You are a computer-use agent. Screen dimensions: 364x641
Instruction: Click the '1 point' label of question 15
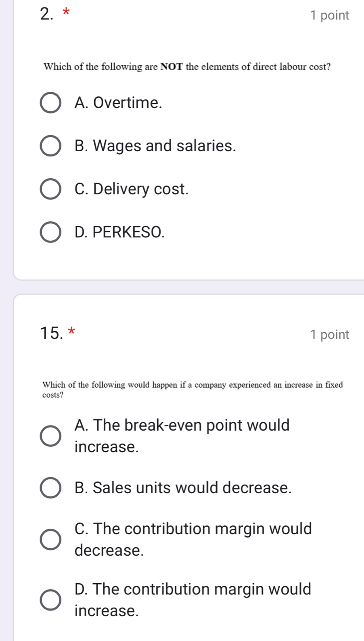click(x=330, y=335)
